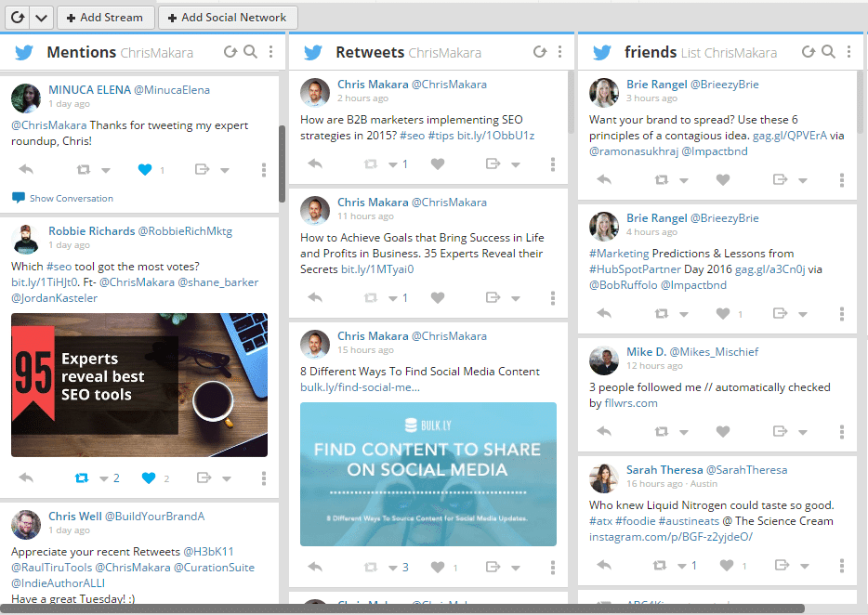Expand retweet options on 'Achieve Goals' tweet
This screenshot has width=868, height=615.
[x=393, y=298]
